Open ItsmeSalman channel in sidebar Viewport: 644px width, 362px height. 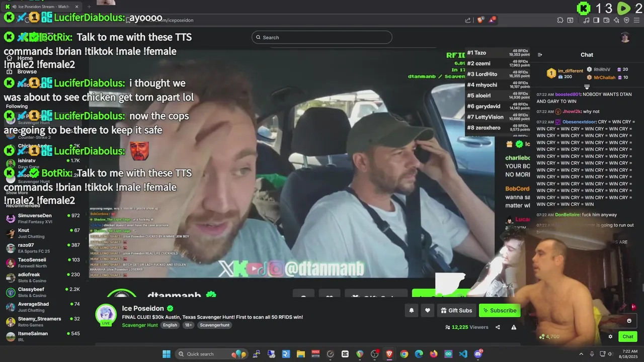click(44, 336)
